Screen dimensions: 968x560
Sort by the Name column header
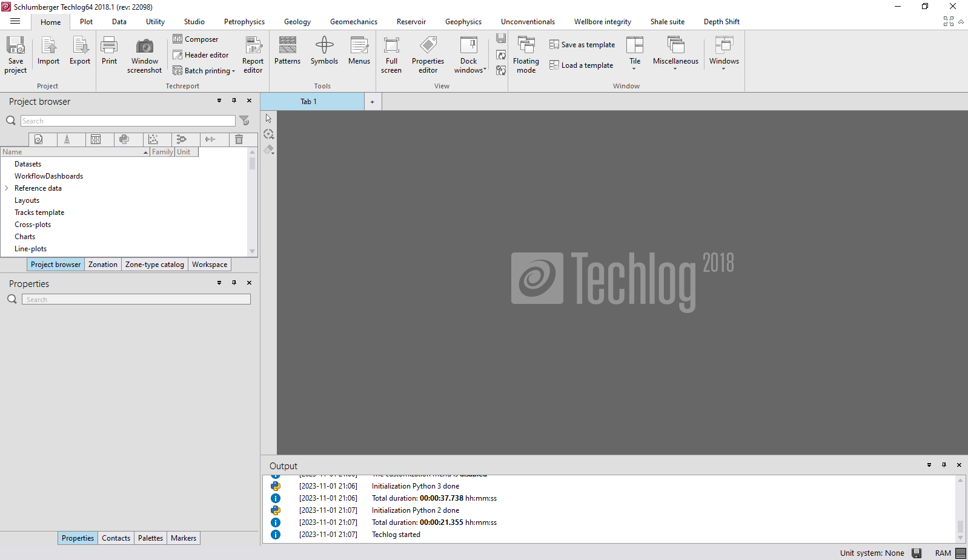point(75,152)
